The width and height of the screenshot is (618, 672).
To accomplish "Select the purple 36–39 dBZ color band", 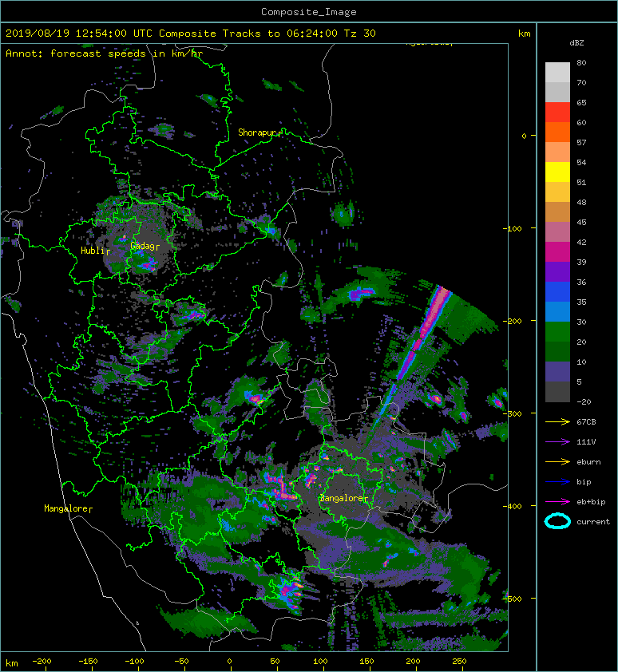I will point(557,271).
